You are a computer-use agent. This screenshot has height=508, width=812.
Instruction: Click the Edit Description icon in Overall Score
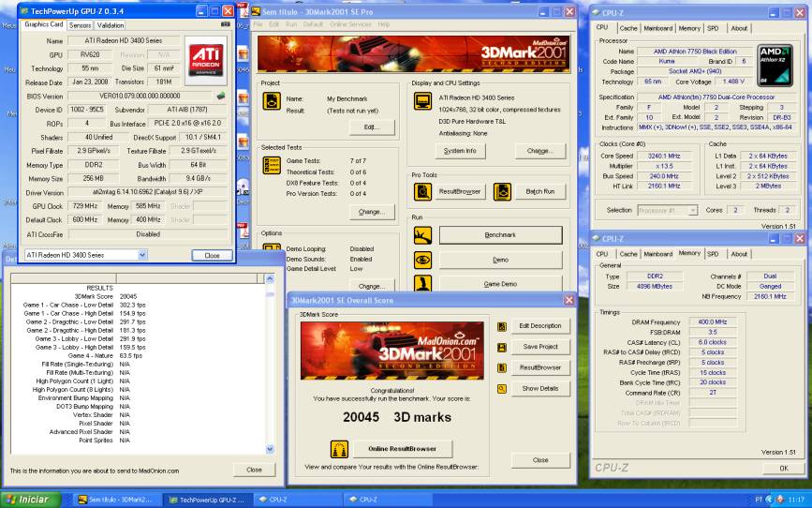501,326
